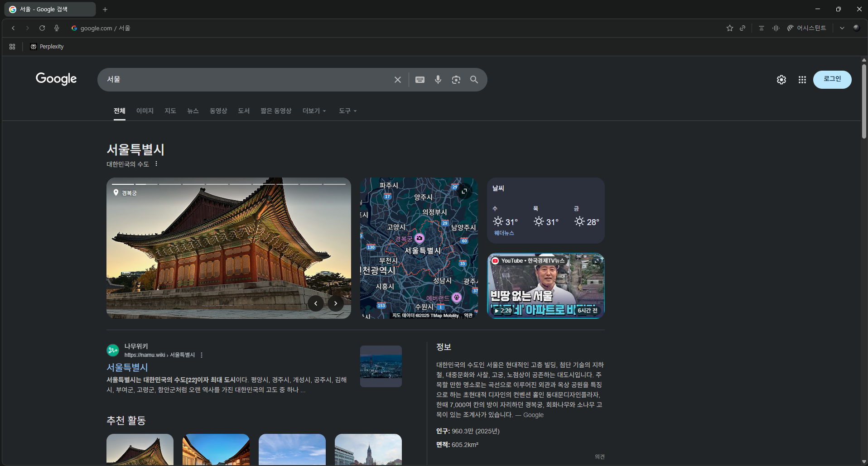The width and height of the screenshot is (868, 466).
Task: Activate the microphone icon beside address bar
Action: (x=57, y=28)
